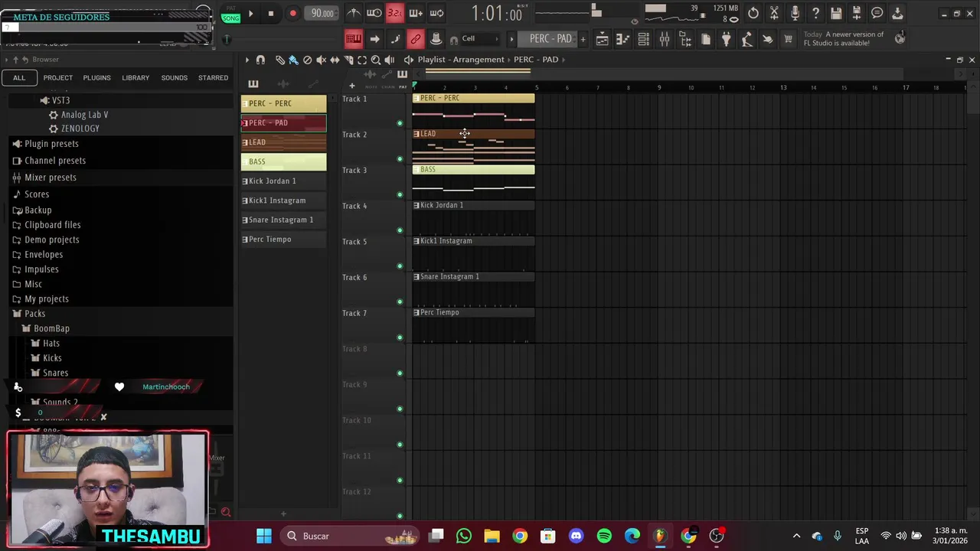The height and width of the screenshot is (551, 980).
Task: Expand the Mixer presets folder
Action: point(51,178)
